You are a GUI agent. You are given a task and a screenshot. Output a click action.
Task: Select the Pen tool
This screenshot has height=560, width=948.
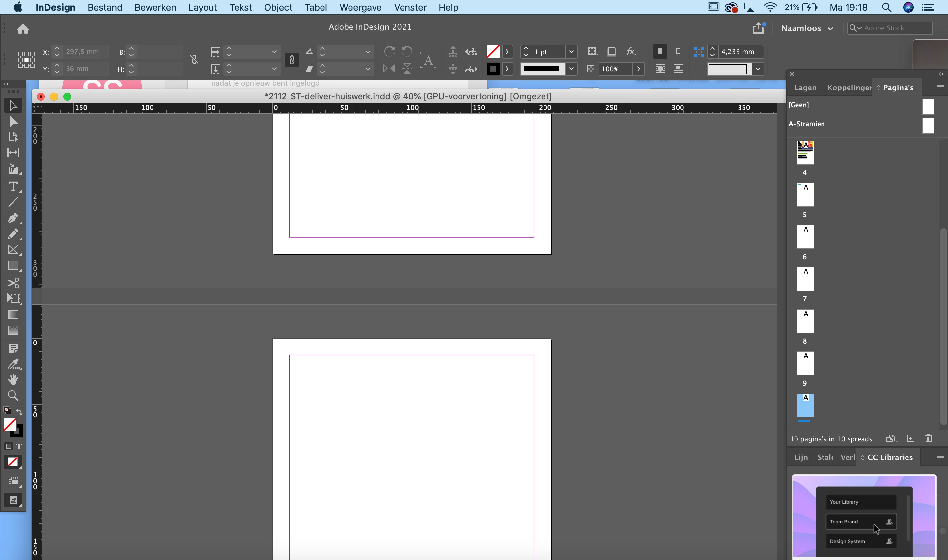(13, 218)
